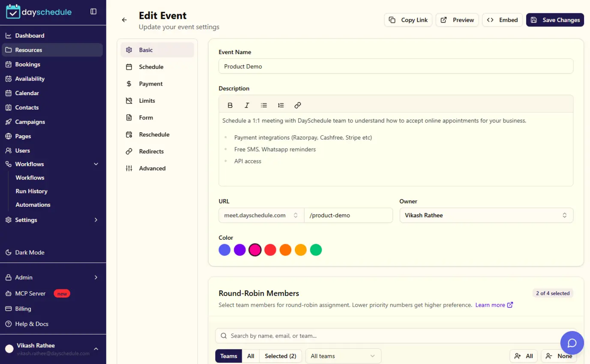Viewport: 590px width, 364px height.
Task: Switch to the Advanced settings tab
Action: pyautogui.click(x=157, y=168)
